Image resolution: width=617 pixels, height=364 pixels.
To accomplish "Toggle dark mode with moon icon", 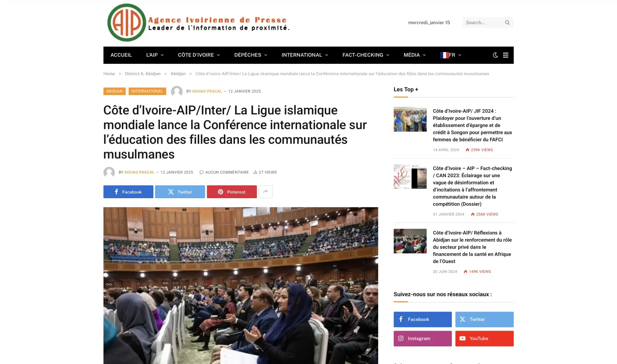I will click(x=495, y=55).
